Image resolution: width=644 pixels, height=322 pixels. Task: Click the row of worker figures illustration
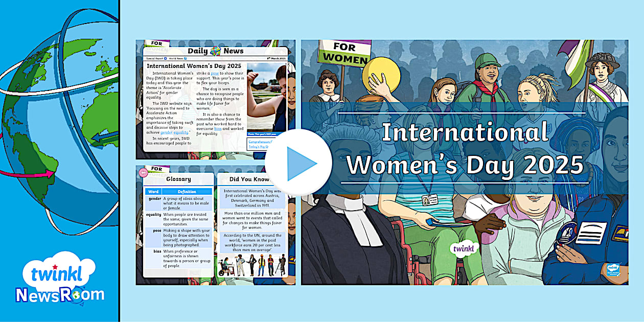coord(252,265)
